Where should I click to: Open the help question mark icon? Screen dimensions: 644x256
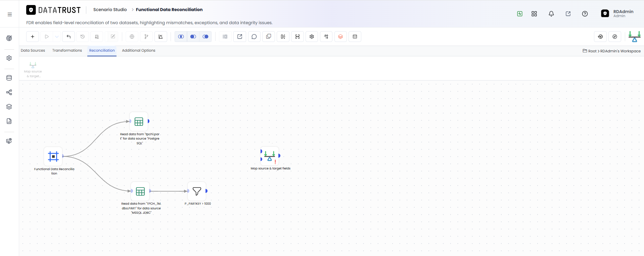coord(585,14)
